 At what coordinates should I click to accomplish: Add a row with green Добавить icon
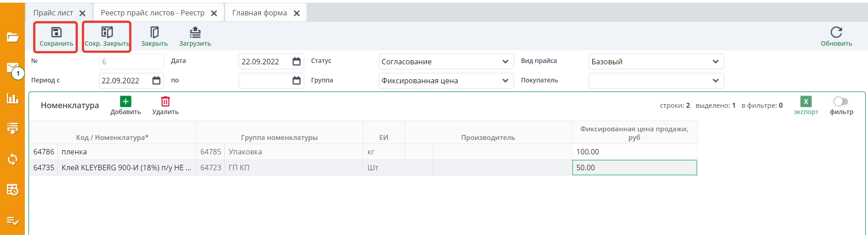pyautogui.click(x=126, y=101)
